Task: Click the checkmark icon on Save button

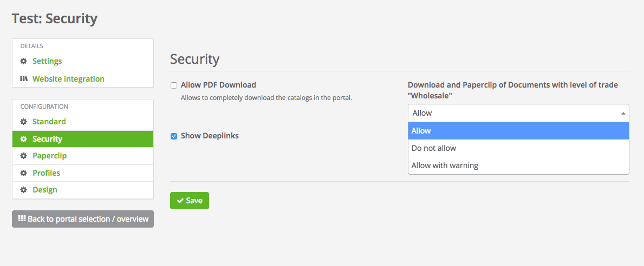Action: tap(180, 201)
